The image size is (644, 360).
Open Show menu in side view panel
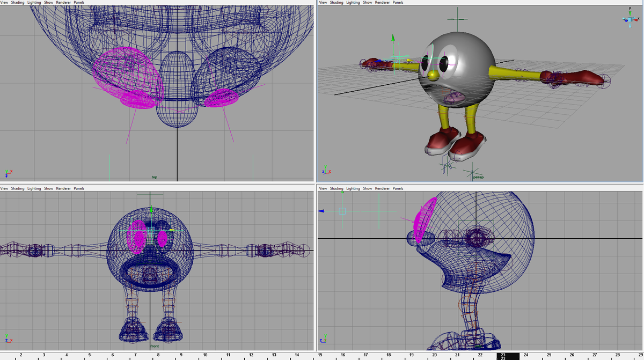coord(367,188)
